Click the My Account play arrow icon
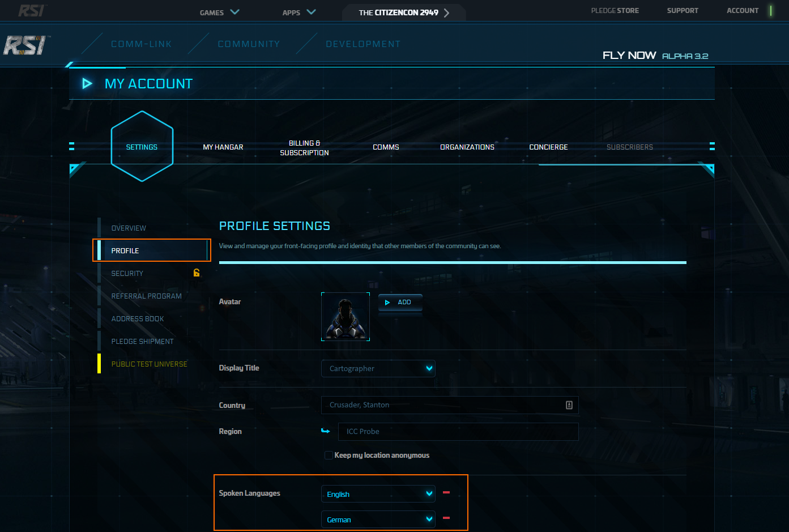The image size is (789, 532). (x=87, y=84)
